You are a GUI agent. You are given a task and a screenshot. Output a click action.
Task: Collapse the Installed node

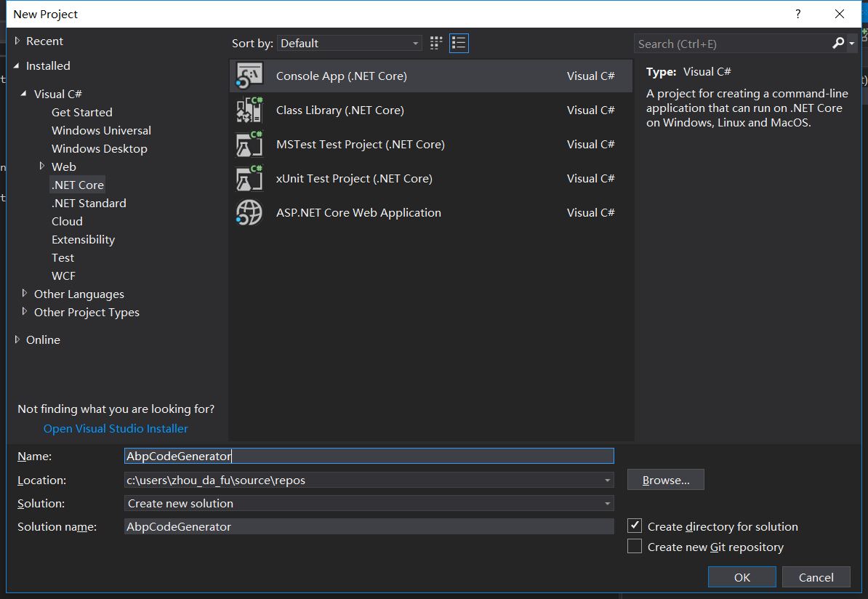(17, 65)
